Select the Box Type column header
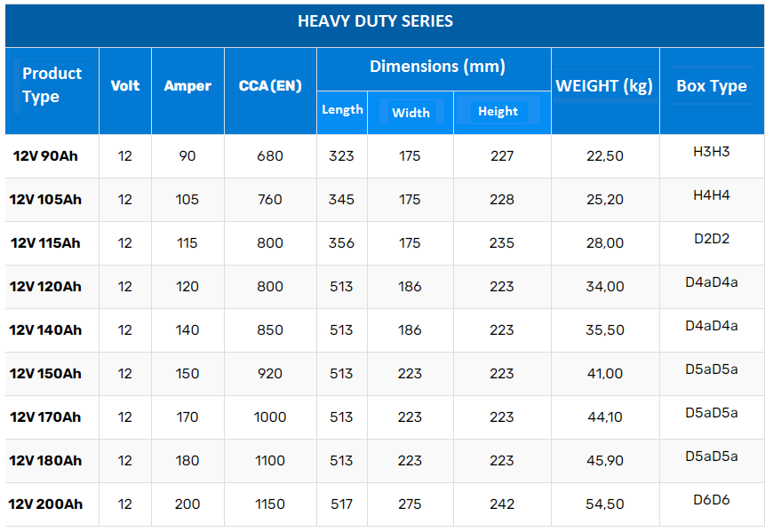The height and width of the screenshot is (532, 781). pyautogui.click(x=711, y=86)
